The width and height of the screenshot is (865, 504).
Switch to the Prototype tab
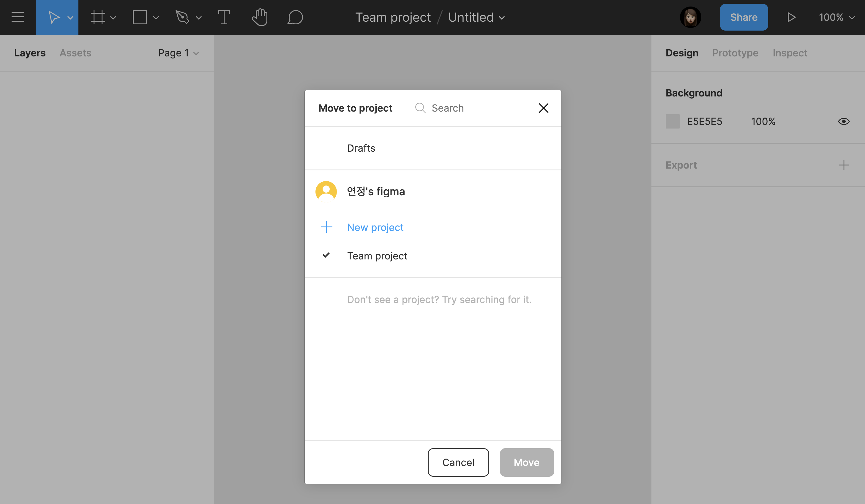[735, 53]
